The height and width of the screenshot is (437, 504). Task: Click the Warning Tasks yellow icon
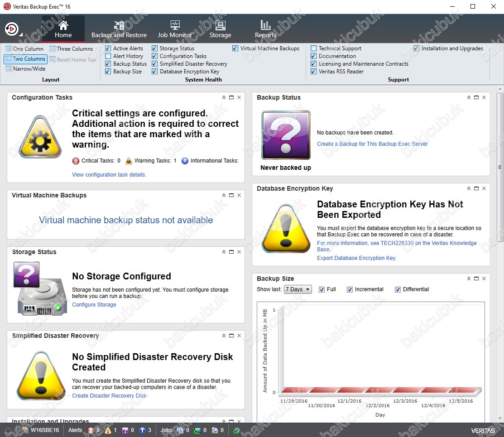pos(129,161)
